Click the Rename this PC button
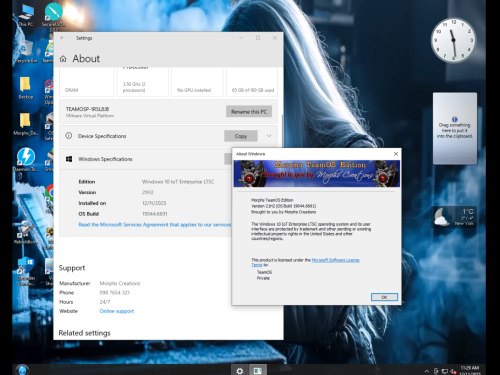Image resolution: width=500 pixels, height=375 pixels. click(x=249, y=112)
